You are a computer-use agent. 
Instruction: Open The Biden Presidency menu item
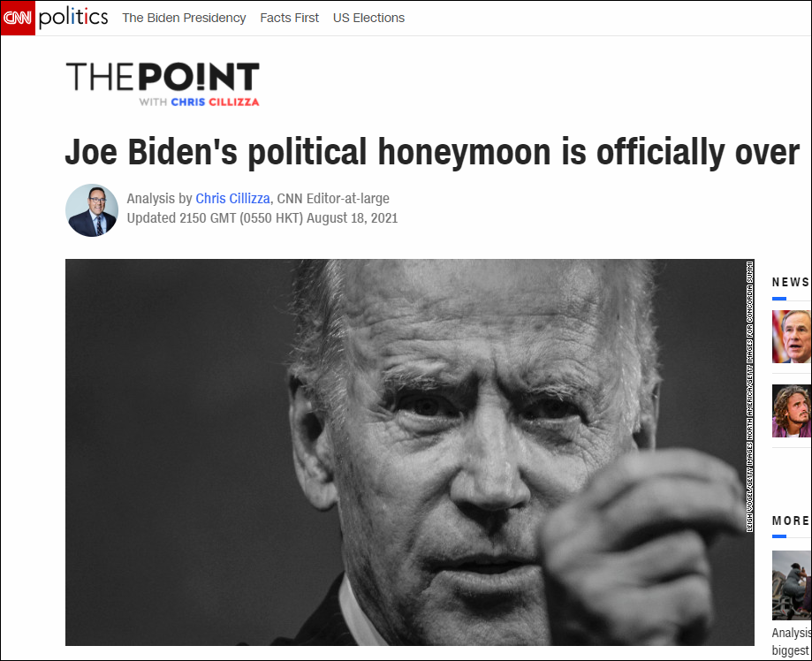[184, 18]
